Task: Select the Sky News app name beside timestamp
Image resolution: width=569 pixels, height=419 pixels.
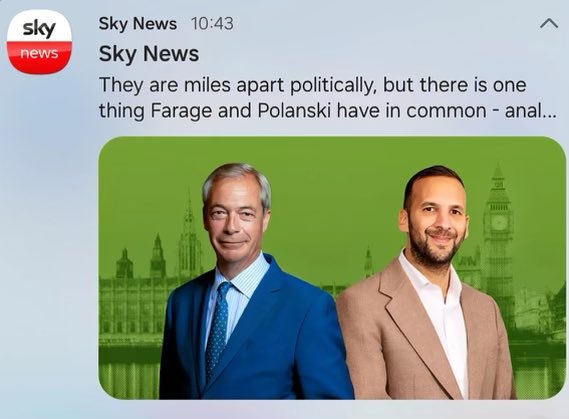Action: [x=138, y=24]
